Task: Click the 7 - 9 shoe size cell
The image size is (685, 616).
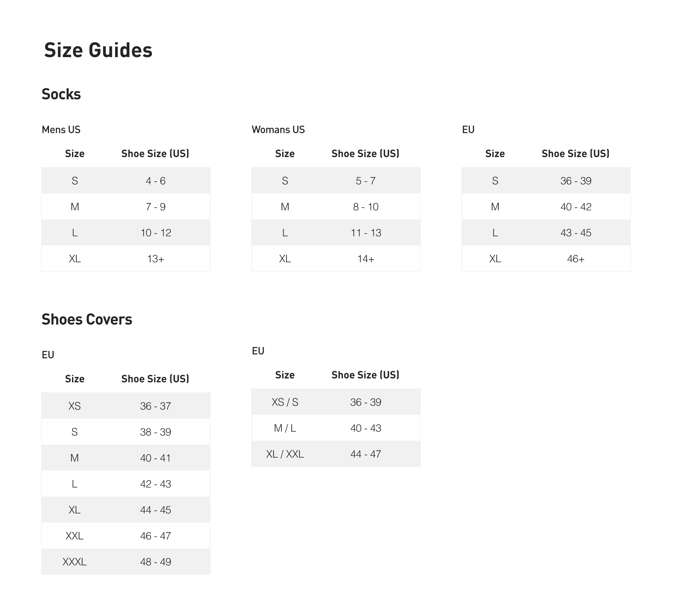Action: point(156,207)
